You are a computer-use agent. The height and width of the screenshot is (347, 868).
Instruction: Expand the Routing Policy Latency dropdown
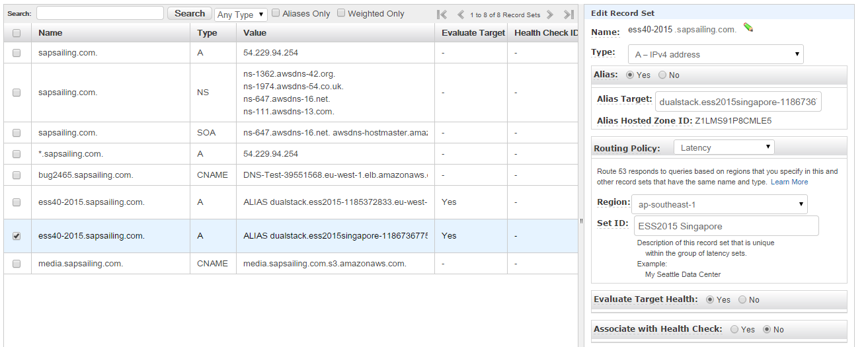pos(724,147)
